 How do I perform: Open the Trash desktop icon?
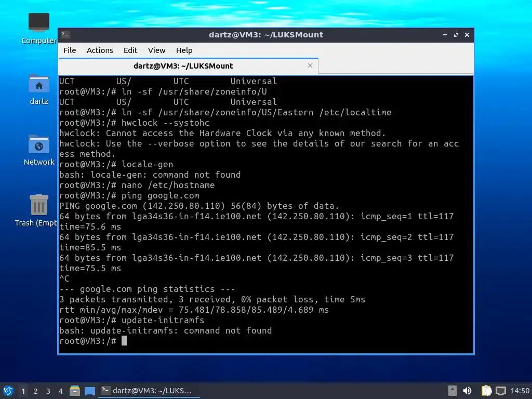36,210
